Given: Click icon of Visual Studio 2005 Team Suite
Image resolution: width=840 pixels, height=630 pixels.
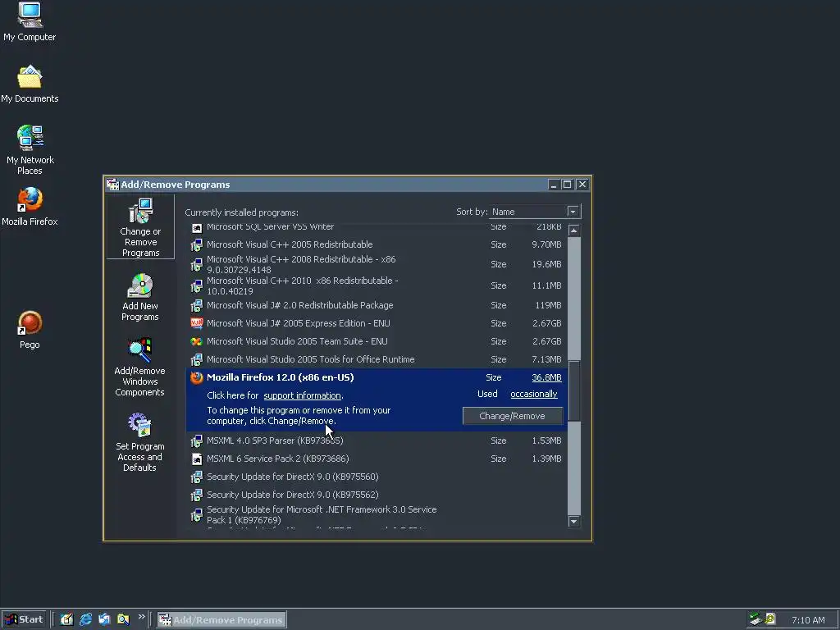Looking at the screenshot, I should point(197,341).
